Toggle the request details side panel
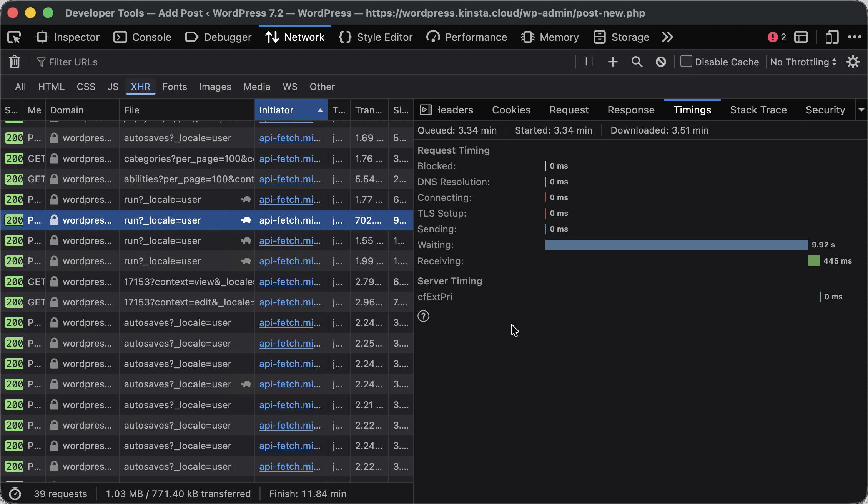This screenshot has height=504, width=868. (426, 110)
